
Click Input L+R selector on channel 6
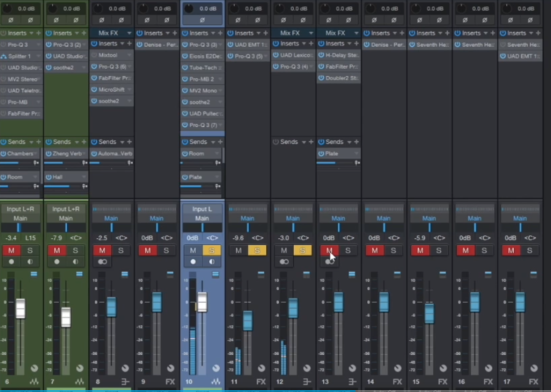[20, 209]
